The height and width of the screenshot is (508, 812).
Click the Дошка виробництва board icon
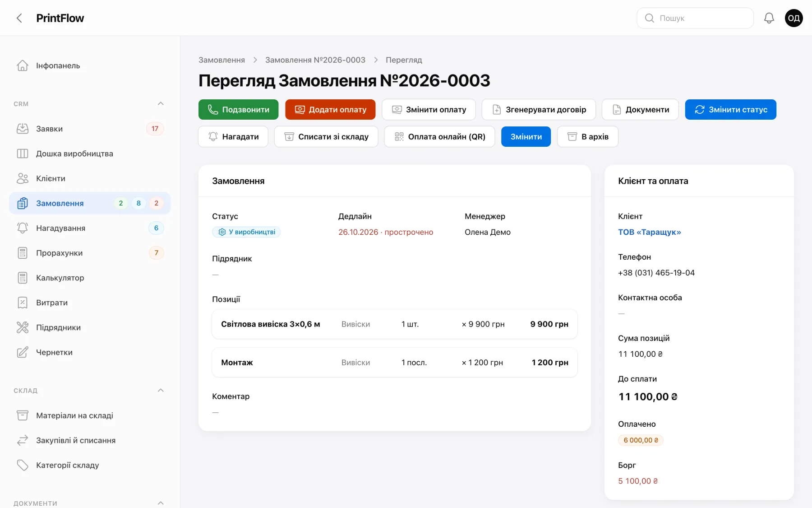coord(23,154)
